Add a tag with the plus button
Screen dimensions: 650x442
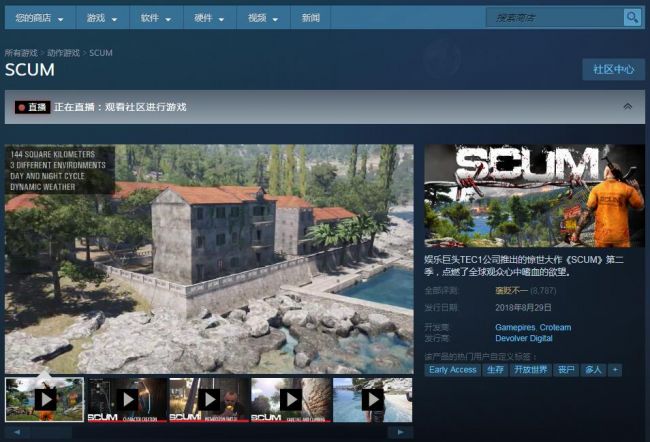[615, 370]
